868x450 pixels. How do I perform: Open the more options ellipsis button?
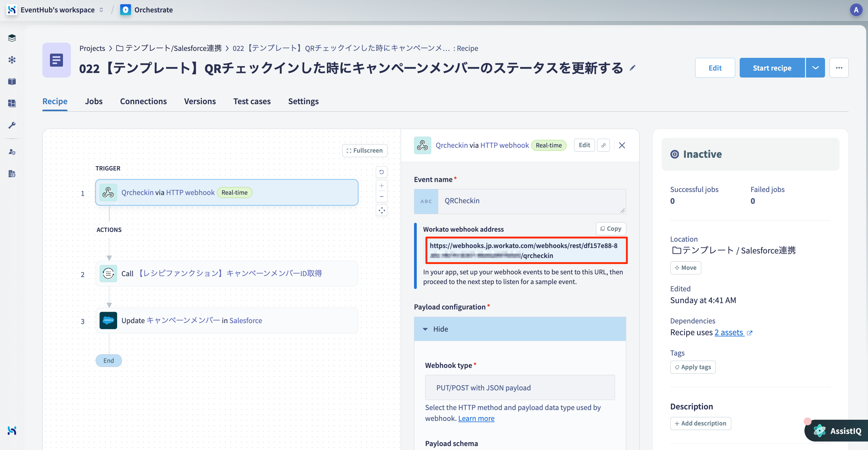[x=839, y=68]
